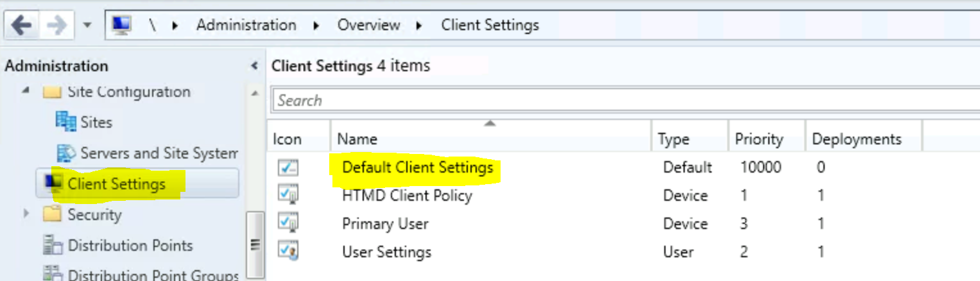
Task: Click Device type of Primary User
Action: (x=685, y=224)
